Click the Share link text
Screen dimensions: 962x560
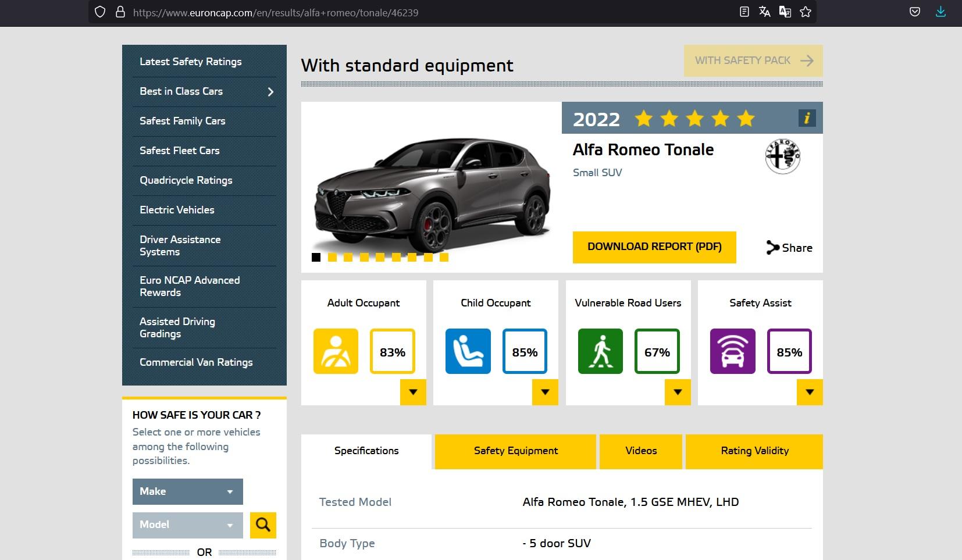797,248
